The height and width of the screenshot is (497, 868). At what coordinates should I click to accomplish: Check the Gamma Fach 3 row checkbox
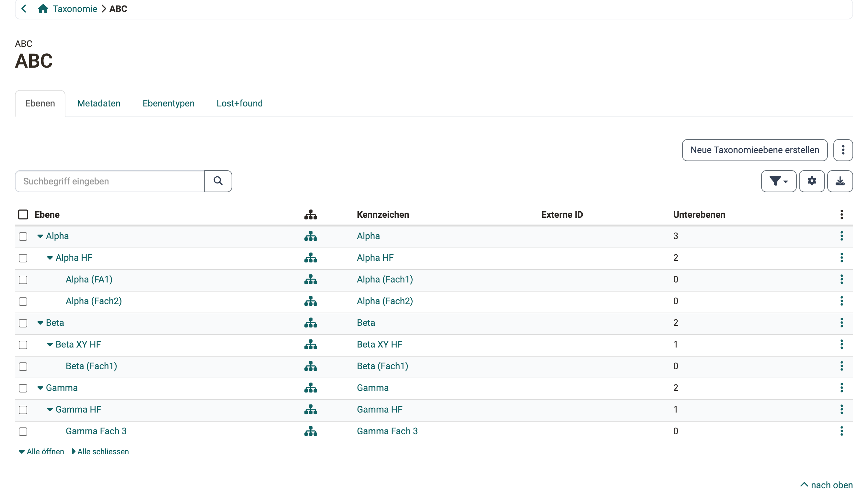23,432
